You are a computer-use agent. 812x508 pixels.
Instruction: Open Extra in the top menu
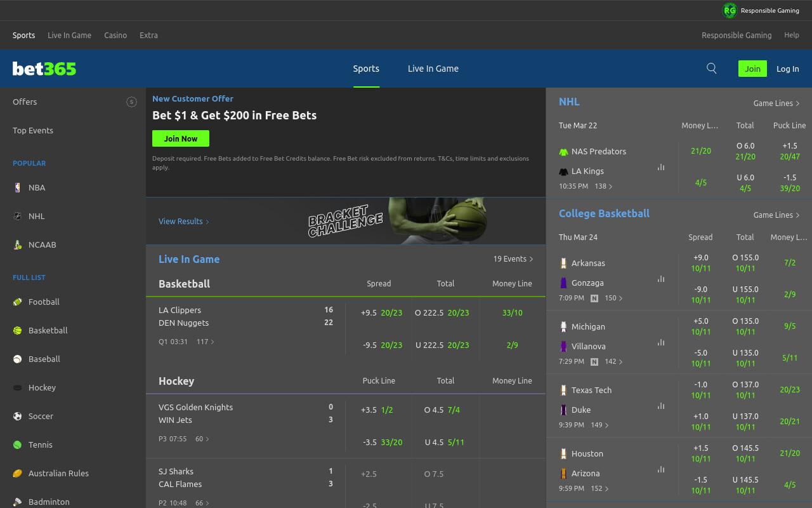coord(148,35)
